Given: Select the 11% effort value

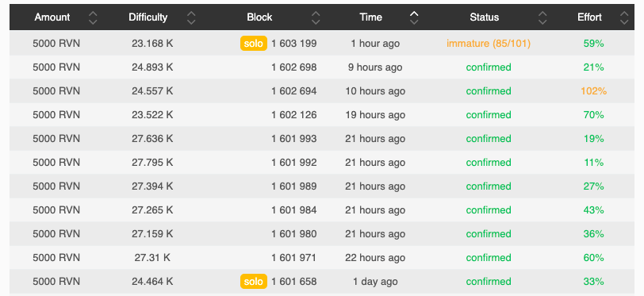Looking at the screenshot, I should point(593,163).
